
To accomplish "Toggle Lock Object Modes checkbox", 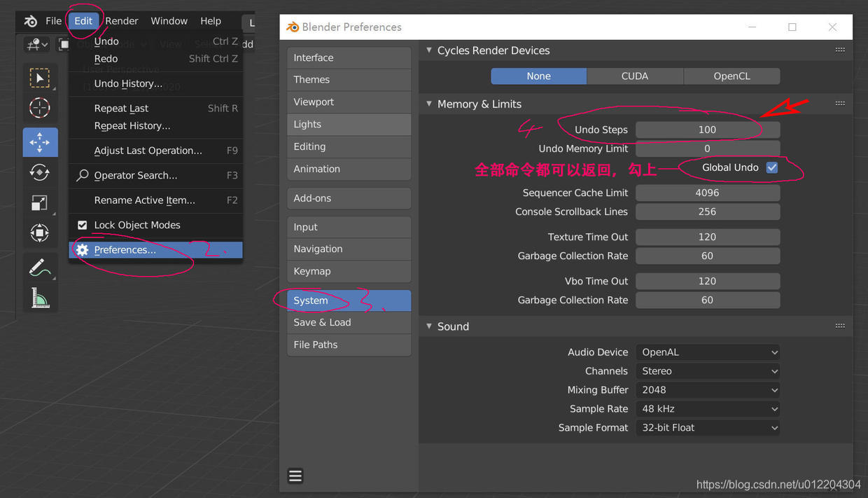I will click(x=82, y=225).
